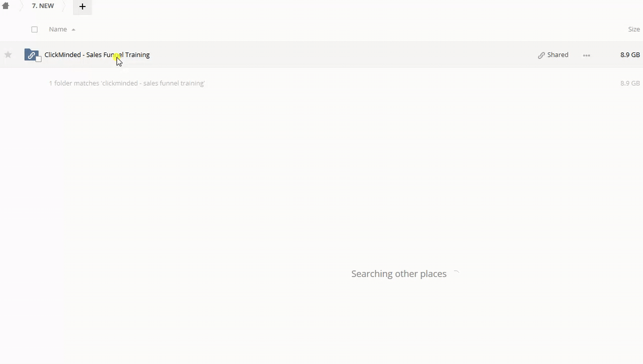The height and width of the screenshot is (364, 643).
Task: Open ClickMinded - Sales Funnel Training folder
Action: (97, 55)
